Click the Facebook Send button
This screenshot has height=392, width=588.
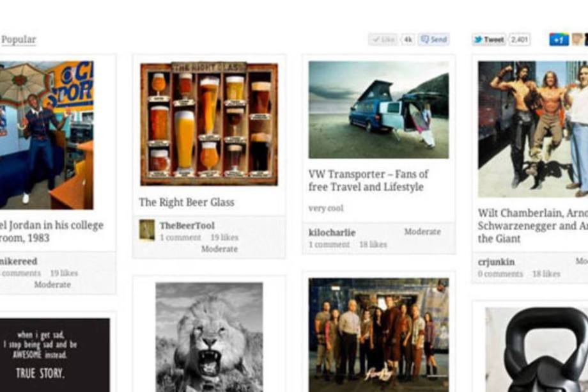pyautogui.click(x=434, y=40)
